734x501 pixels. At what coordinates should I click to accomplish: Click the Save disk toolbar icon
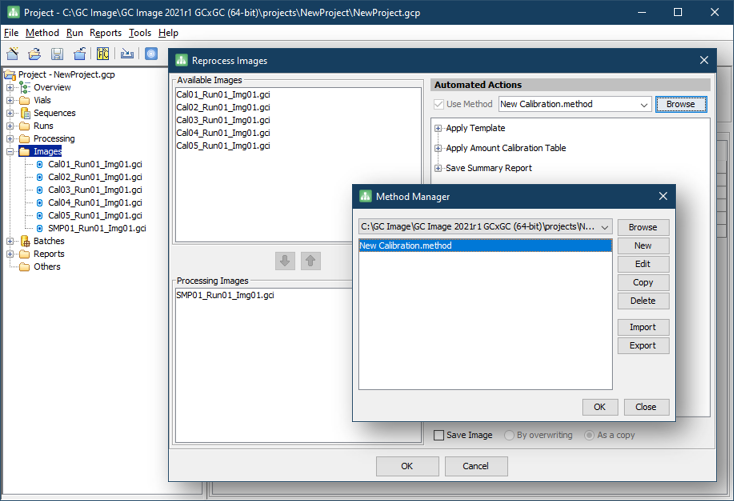coord(57,53)
